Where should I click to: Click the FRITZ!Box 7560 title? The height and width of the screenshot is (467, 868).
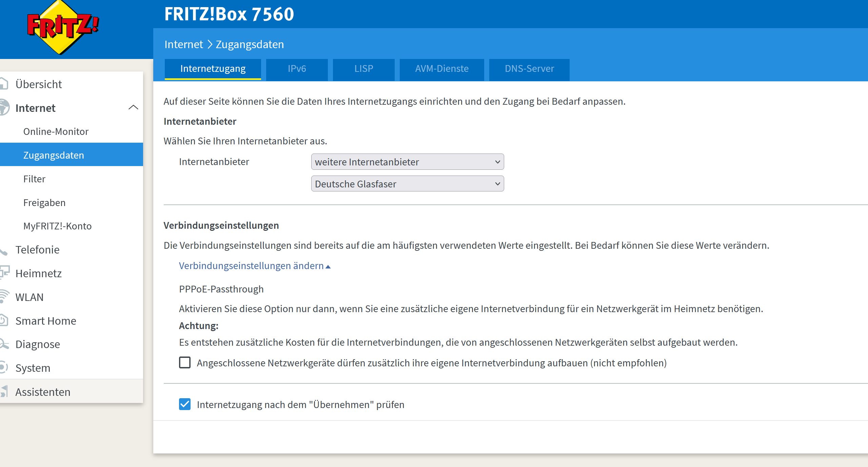[229, 14]
